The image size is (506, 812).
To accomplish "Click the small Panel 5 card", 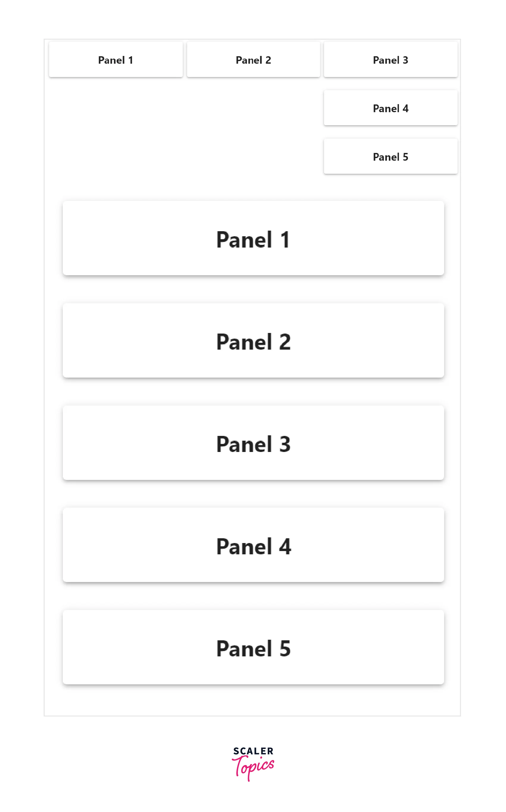I will (391, 157).
